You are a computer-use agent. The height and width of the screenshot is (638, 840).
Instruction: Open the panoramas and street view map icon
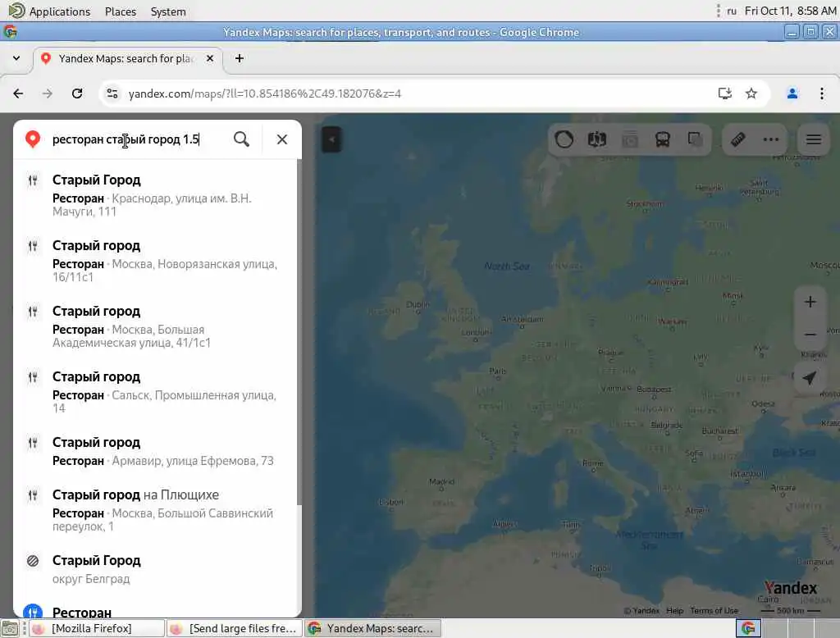[x=597, y=139]
